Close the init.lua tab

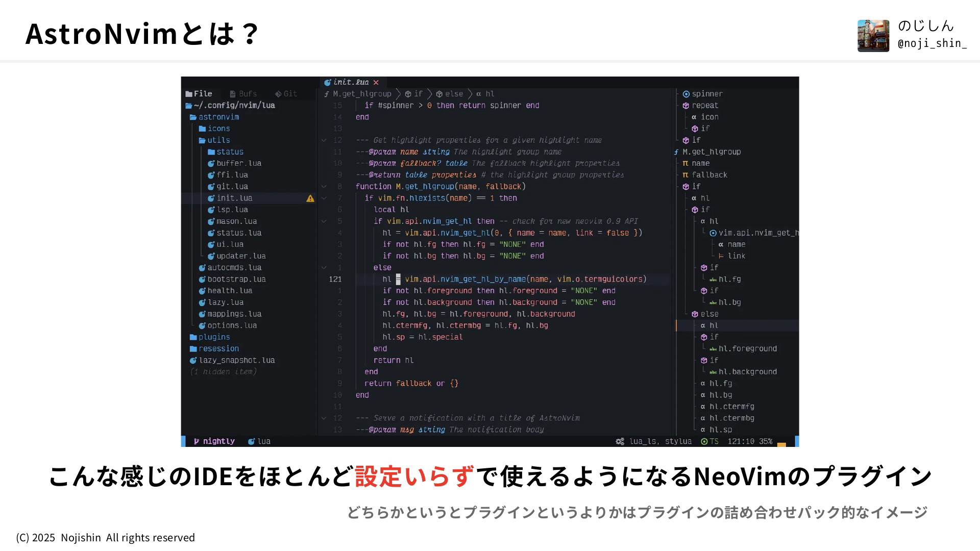click(376, 82)
